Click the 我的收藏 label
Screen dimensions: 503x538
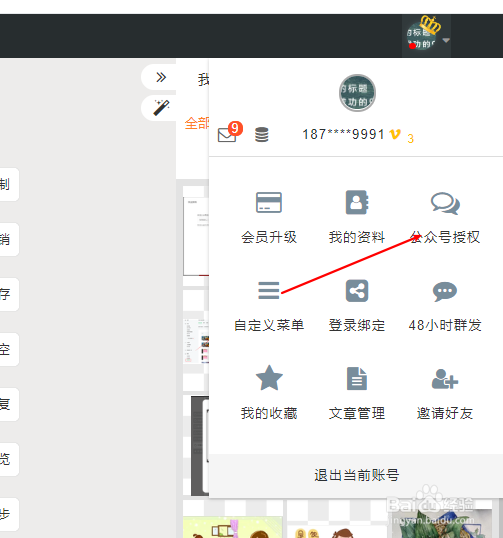(269, 413)
